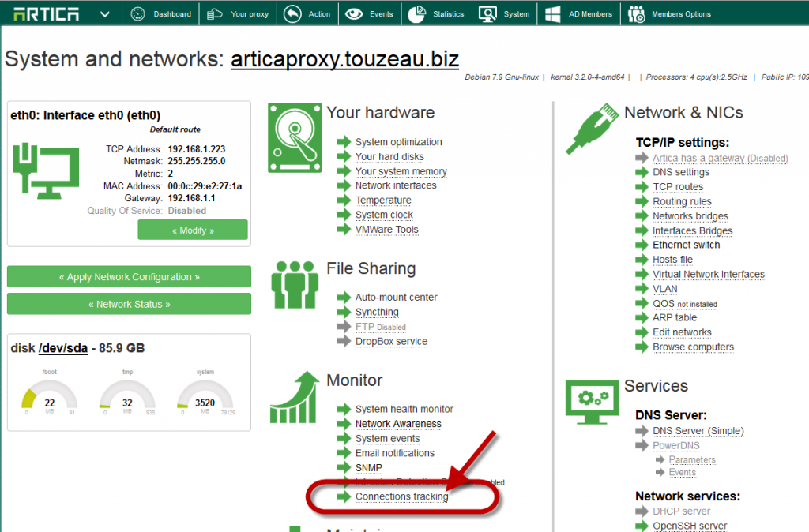Open Syncthing link
This screenshot has height=532, width=809.
pos(377,312)
